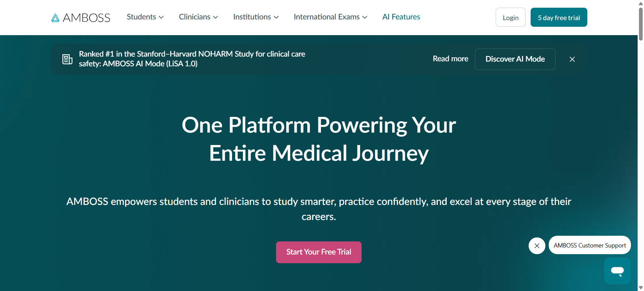This screenshot has width=644, height=291.
Task: Expand the Clinicians dropdown menu
Action: (x=198, y=17)
